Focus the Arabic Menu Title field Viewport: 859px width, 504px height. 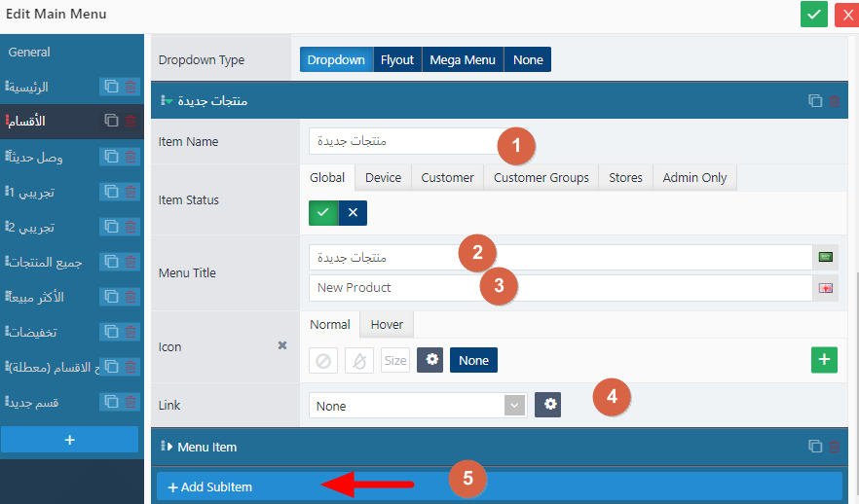560,257
